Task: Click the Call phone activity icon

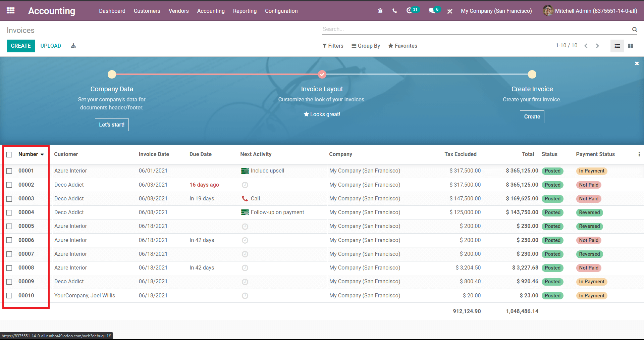Action: 245,199
